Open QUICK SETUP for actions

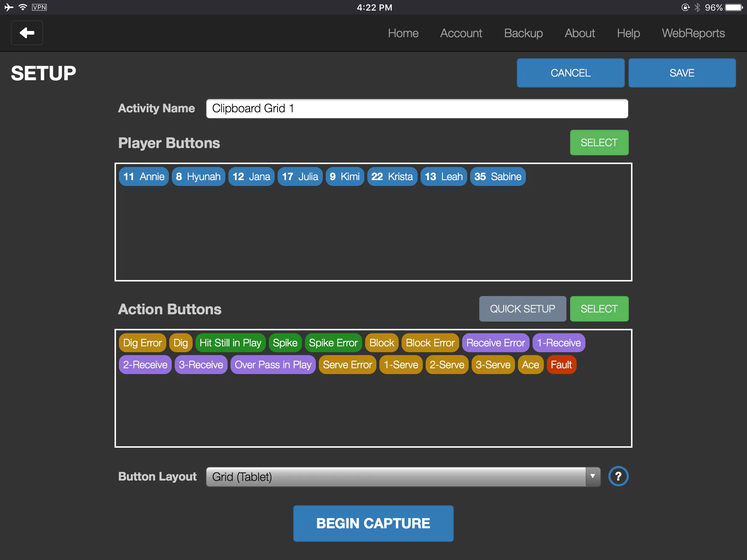coord(522,308)
